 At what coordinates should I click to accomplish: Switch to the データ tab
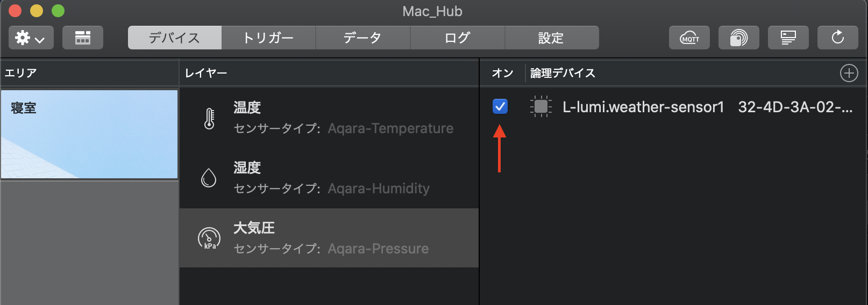363,38
